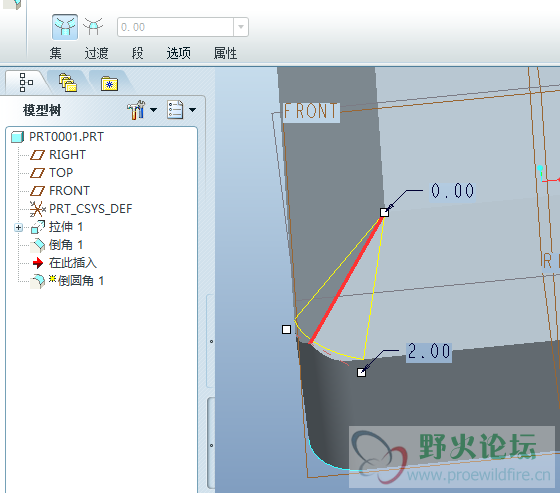Switch to the favorites navigator tab
560x493 pixels.
coord(109,83)
